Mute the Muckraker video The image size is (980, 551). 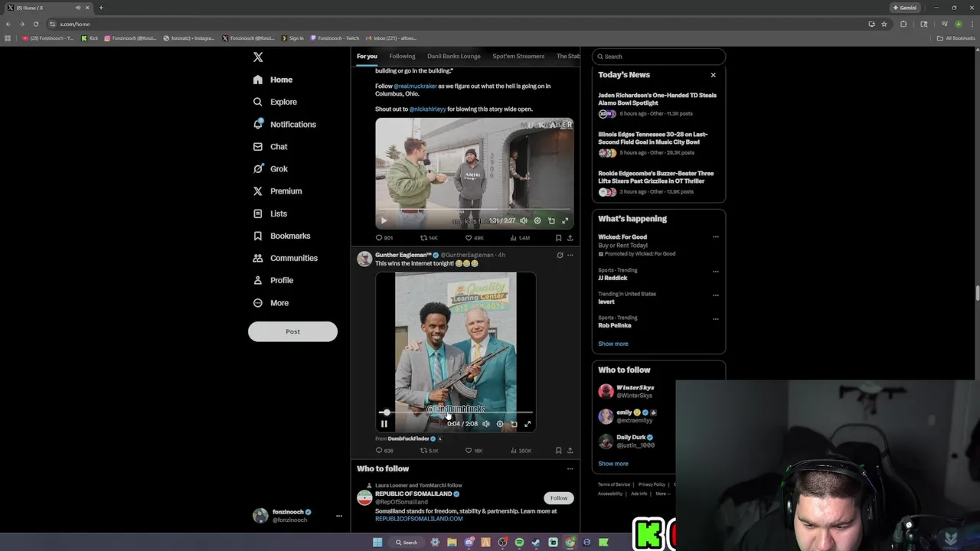click(524, 220)
